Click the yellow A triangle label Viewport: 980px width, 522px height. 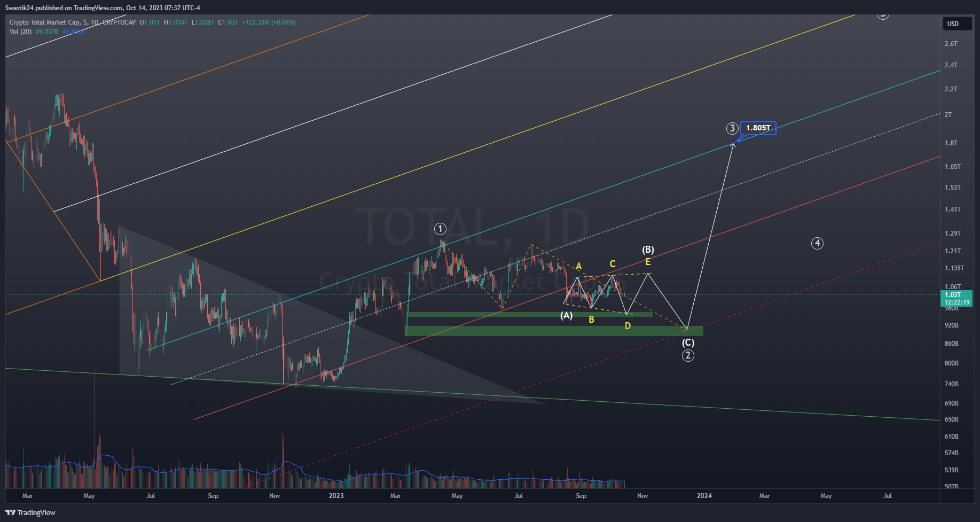point(578,266)
